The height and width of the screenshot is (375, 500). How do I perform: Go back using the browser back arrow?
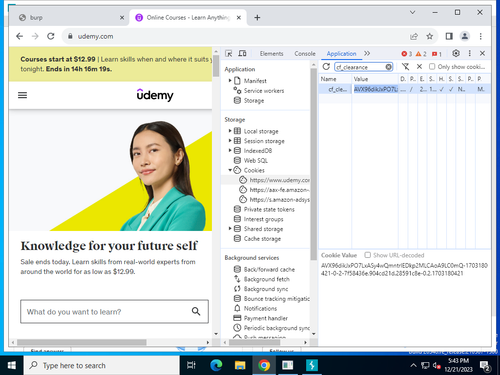point(20,36)
